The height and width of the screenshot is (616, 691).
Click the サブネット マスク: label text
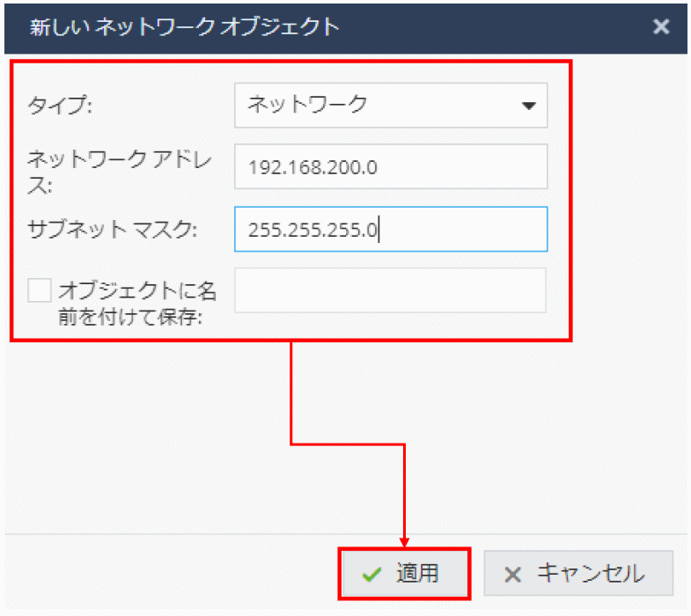coord(113,230)
